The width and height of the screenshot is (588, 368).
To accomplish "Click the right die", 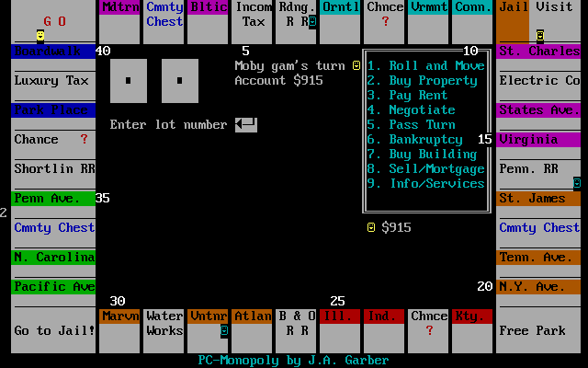I will [180, 81].
